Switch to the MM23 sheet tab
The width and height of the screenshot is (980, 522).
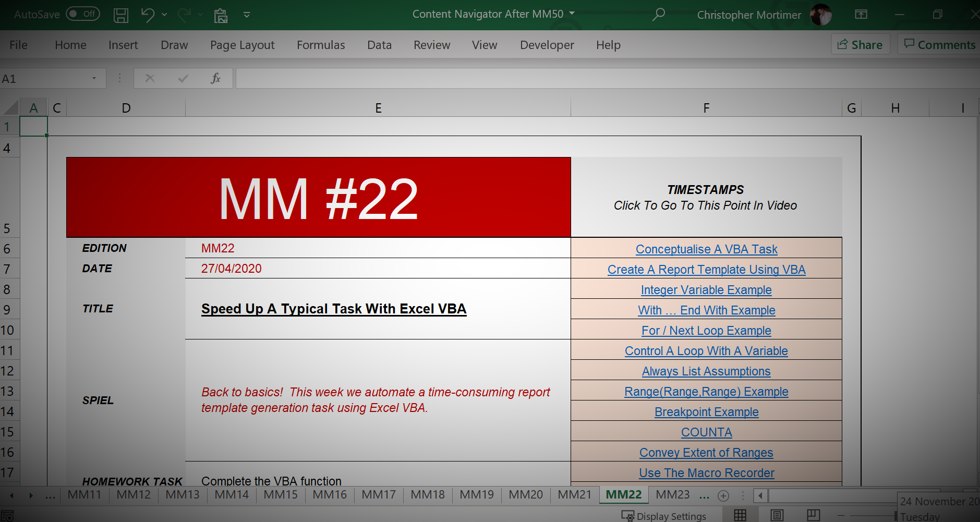coord(672,494)
